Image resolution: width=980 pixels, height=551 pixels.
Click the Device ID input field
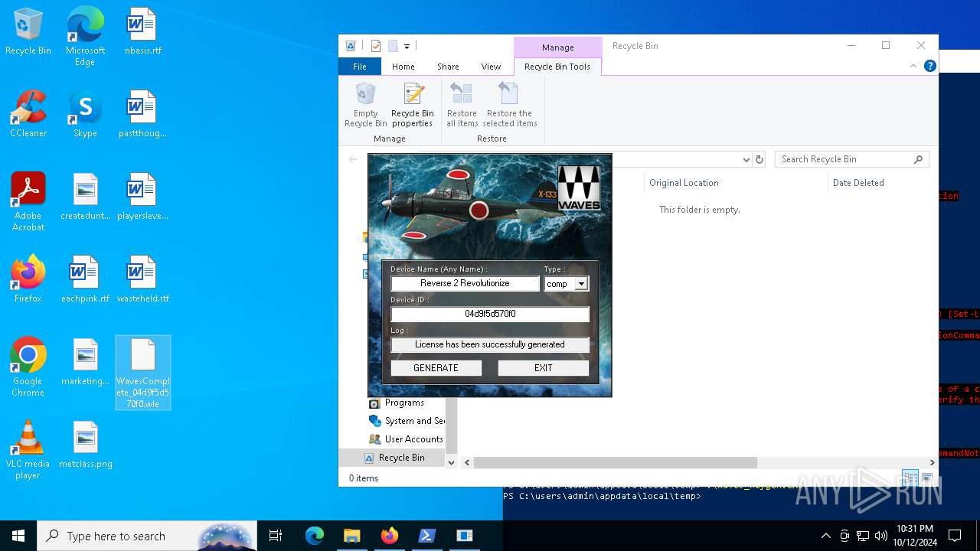(x=490, y=314)
